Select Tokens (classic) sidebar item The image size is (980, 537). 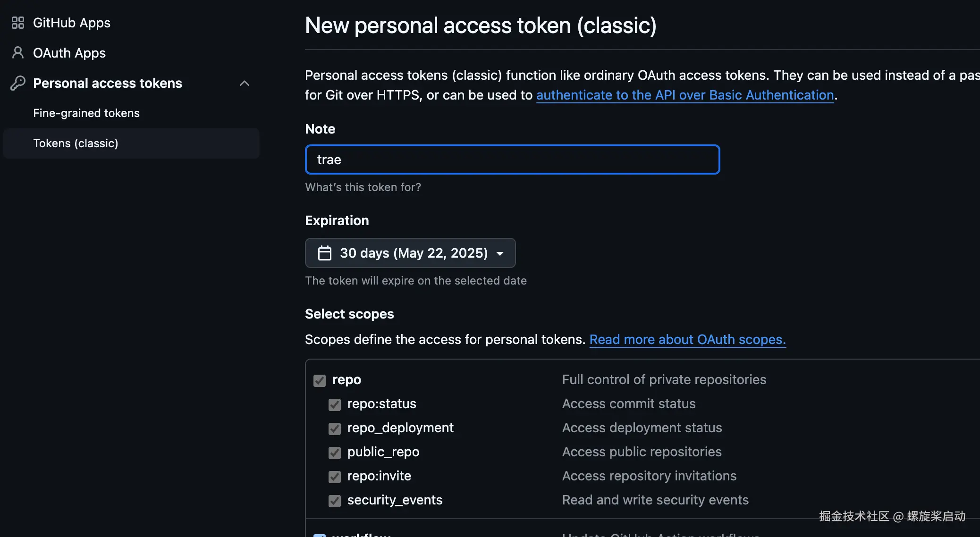point(76,143)
